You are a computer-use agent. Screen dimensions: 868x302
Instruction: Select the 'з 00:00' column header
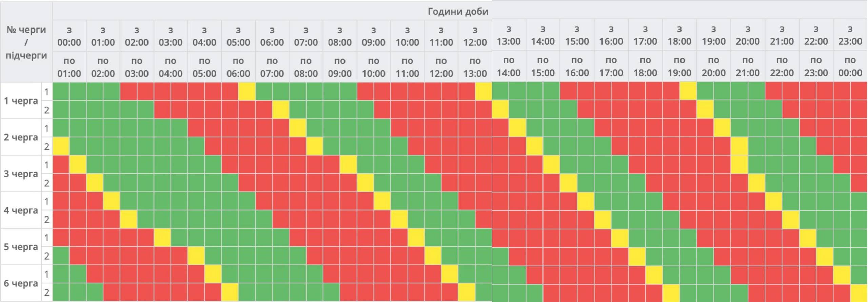coord(69,36)
